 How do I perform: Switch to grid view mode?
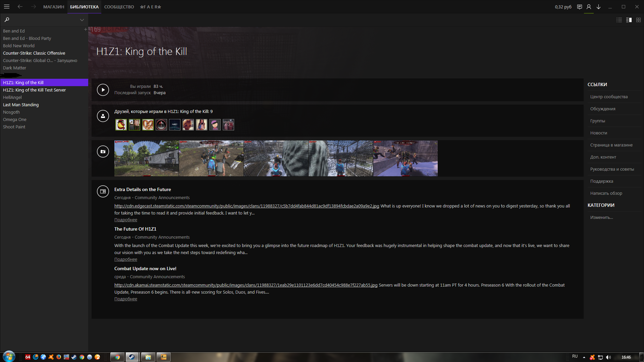click(x=638, y=20)
